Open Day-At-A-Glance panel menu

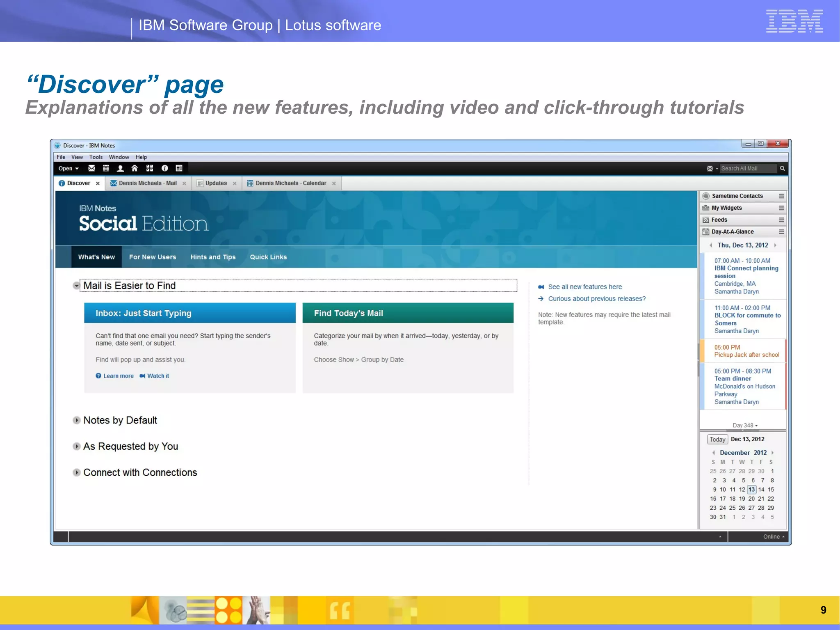(x=781, y=232)
